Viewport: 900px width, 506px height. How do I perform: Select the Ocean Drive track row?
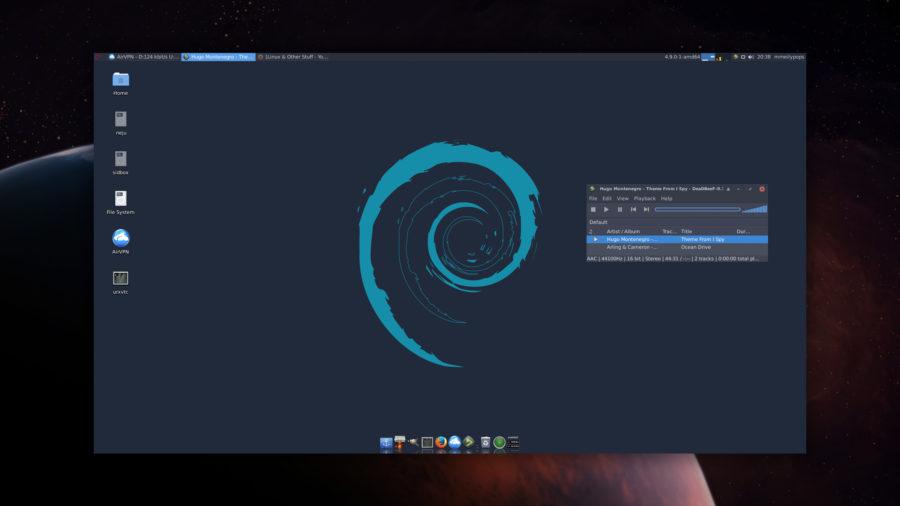click(x=677, y=247)
